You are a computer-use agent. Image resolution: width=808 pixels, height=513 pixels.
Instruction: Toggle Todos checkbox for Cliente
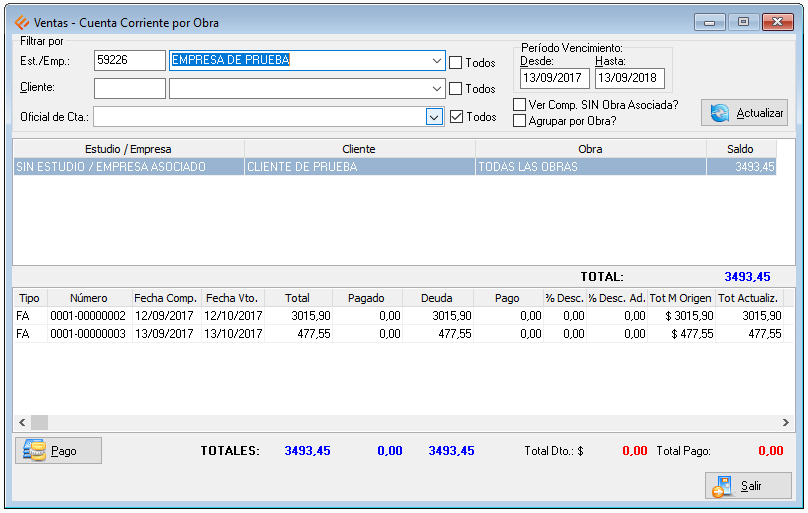456,89
